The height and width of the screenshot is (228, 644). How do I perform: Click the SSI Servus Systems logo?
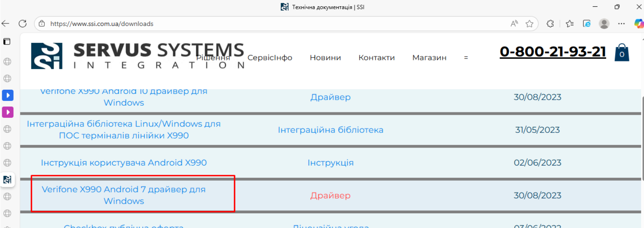point(138,55)
